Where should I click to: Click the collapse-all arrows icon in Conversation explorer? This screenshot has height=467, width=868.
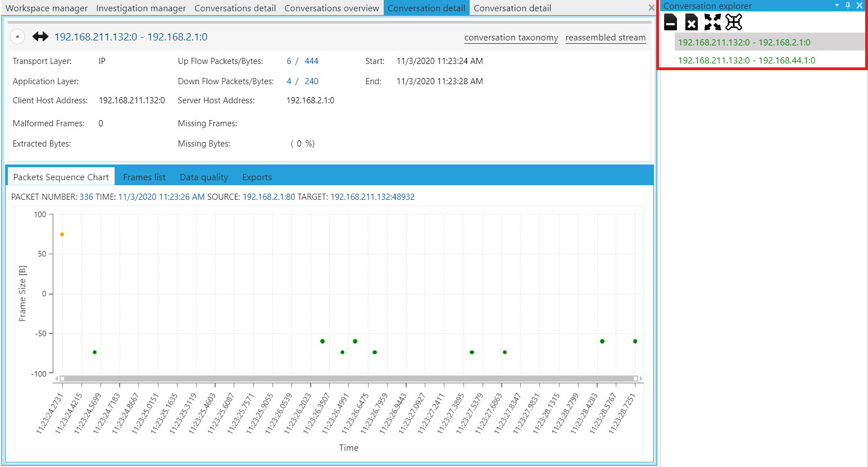(x=734, y=22)
